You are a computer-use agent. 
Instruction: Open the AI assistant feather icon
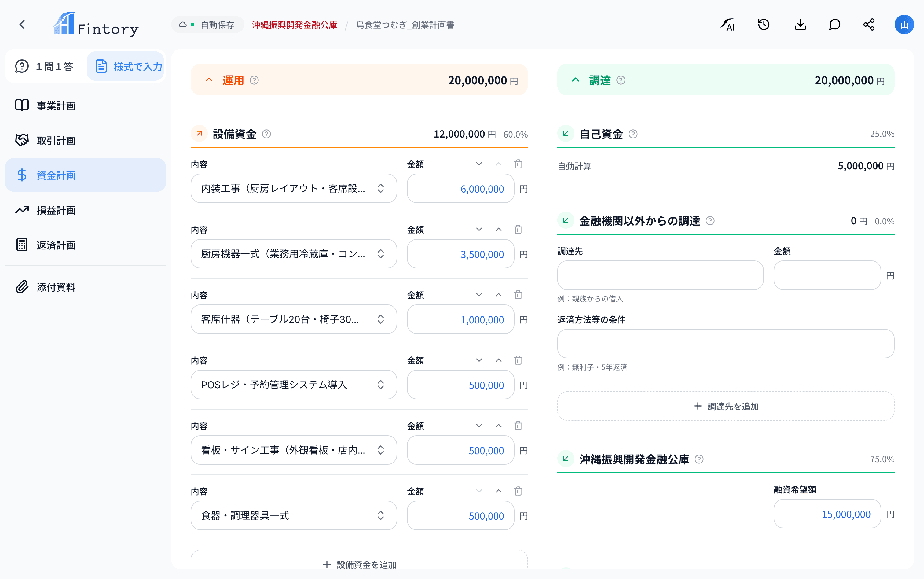(728, 25)
